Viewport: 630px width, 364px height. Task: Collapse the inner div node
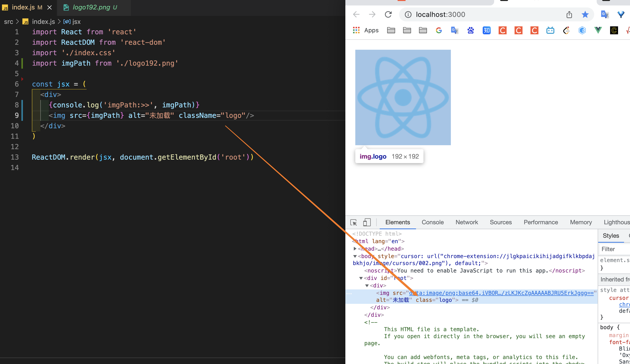[367, 286]
